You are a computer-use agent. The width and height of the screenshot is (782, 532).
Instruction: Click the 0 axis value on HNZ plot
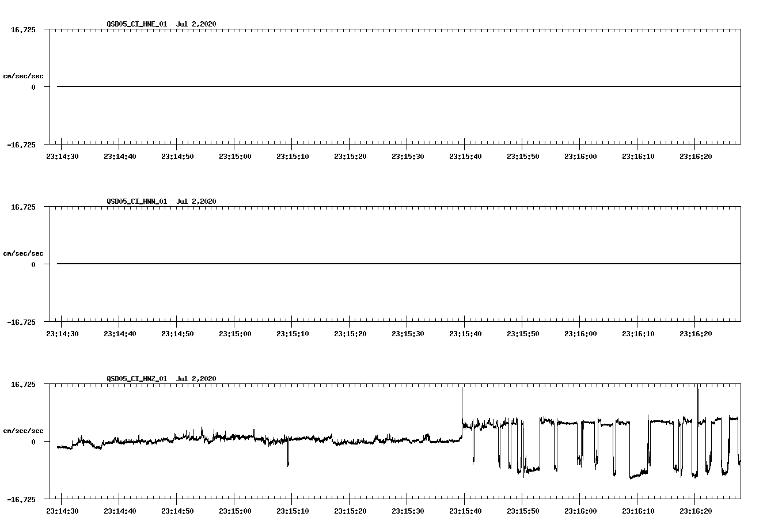click(x=33, y=442)
